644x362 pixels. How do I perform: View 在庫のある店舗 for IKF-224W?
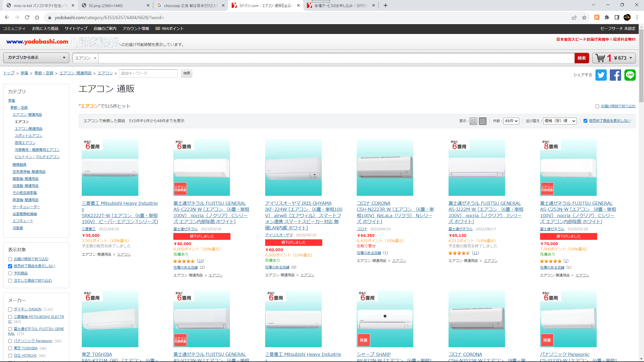tap(277, 267)
